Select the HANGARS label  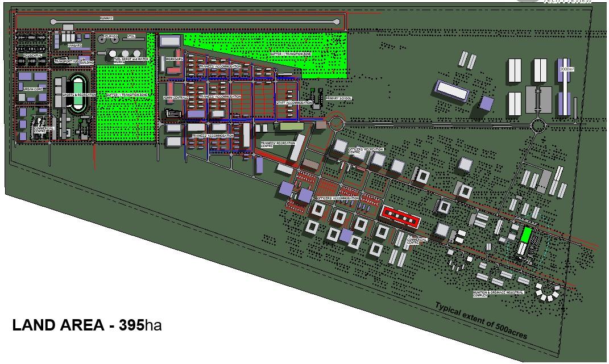tap(75, 45)
